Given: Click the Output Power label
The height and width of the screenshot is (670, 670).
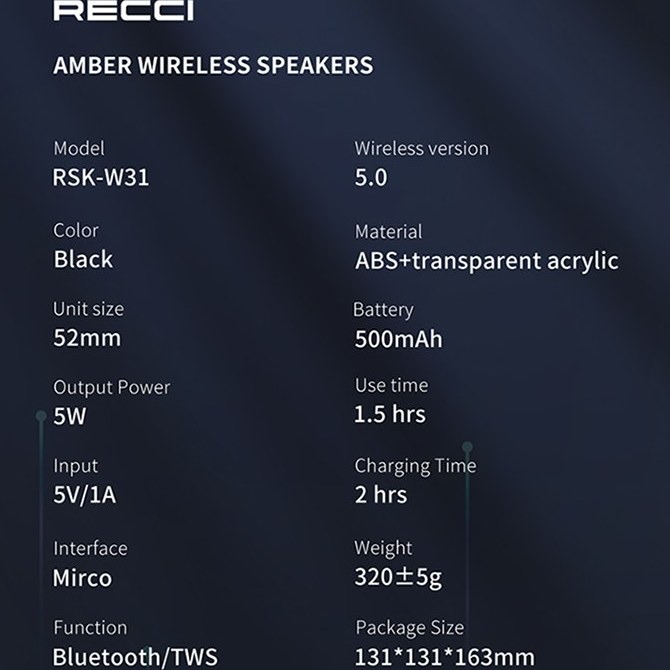Looking at the screenshot, I should coord(111,387).
